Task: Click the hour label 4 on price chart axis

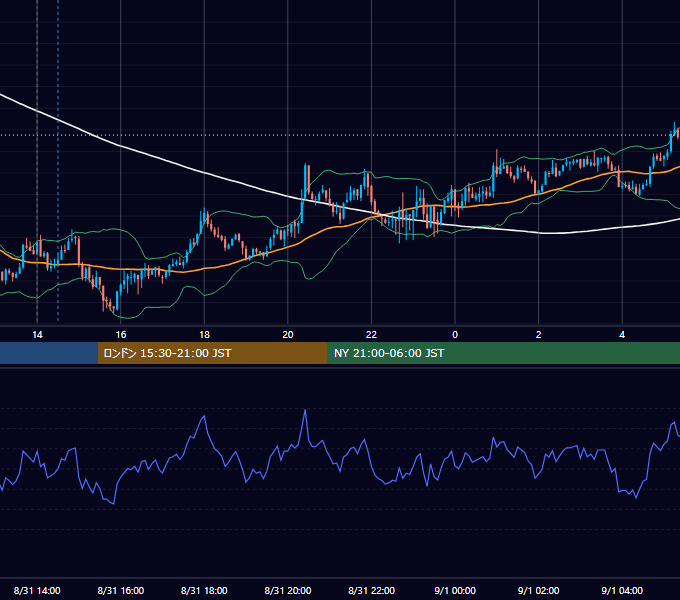Action: 622,335
